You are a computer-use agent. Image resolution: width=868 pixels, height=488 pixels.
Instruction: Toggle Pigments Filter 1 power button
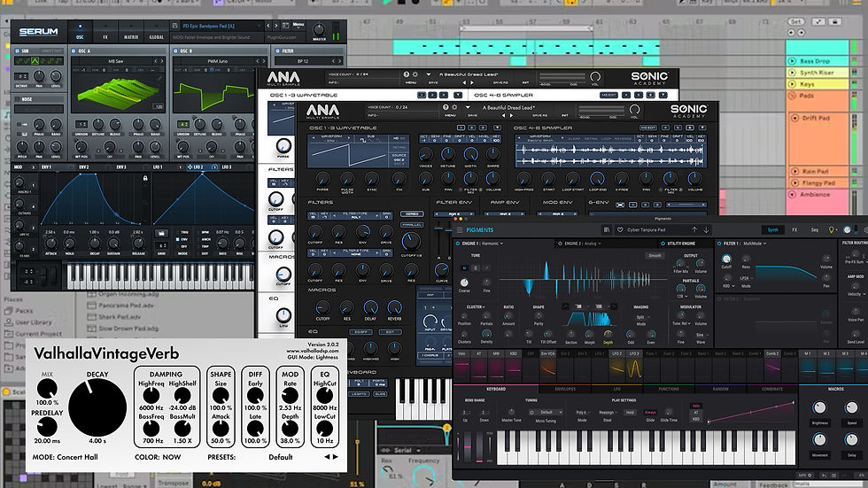(719, 244)
